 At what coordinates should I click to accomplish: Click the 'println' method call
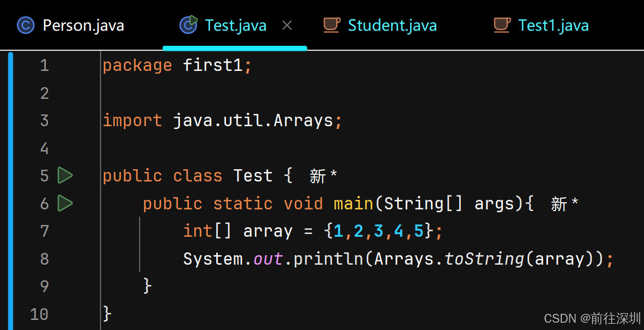(x=328, y=259)
